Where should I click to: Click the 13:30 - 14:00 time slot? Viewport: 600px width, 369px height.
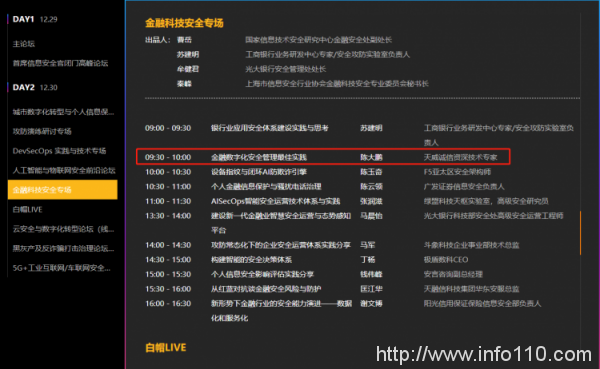[168, 216]
